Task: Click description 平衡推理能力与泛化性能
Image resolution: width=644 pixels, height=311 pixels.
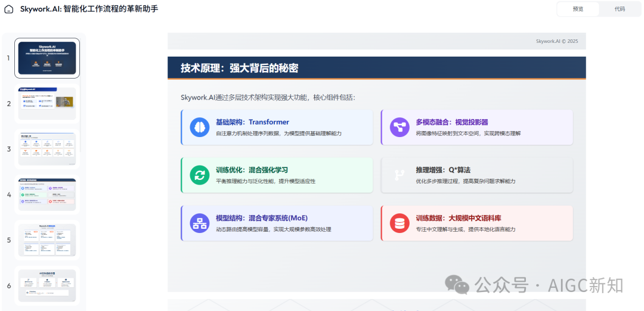Action: click(x=266, y=181)
